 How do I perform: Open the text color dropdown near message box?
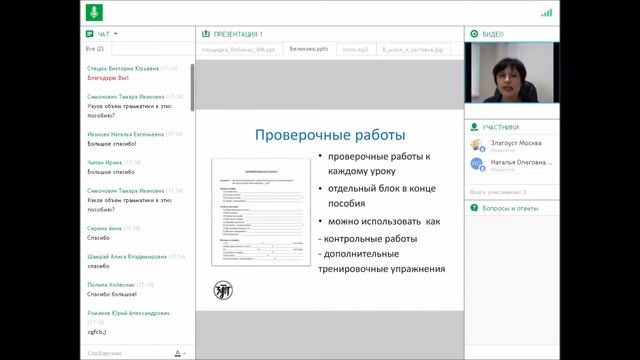tap(180, 353)
